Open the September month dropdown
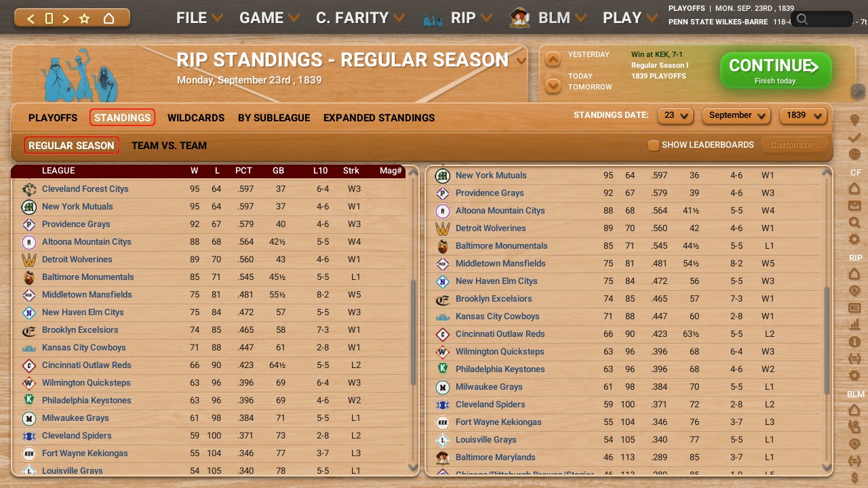Screen dimensions: 868x488 (x=736, y=115)
